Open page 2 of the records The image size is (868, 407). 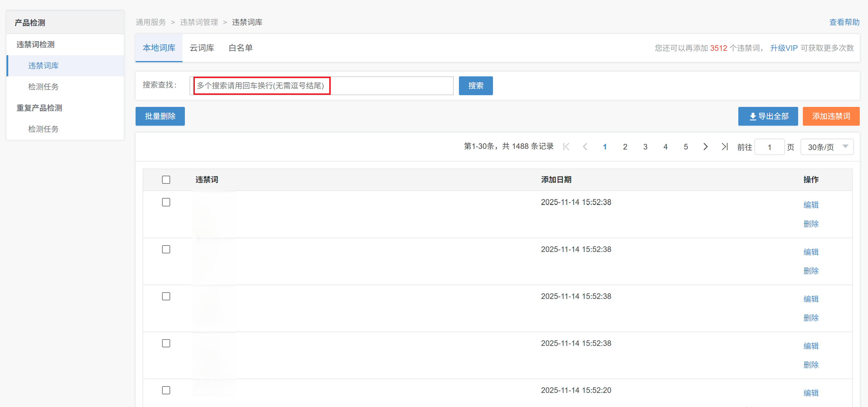[625, 147]
